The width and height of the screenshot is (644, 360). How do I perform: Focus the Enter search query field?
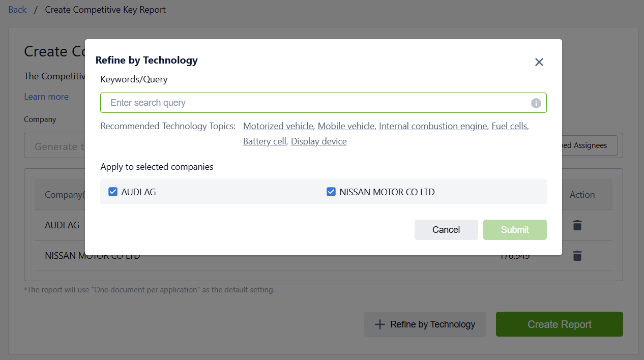[315, 103]
